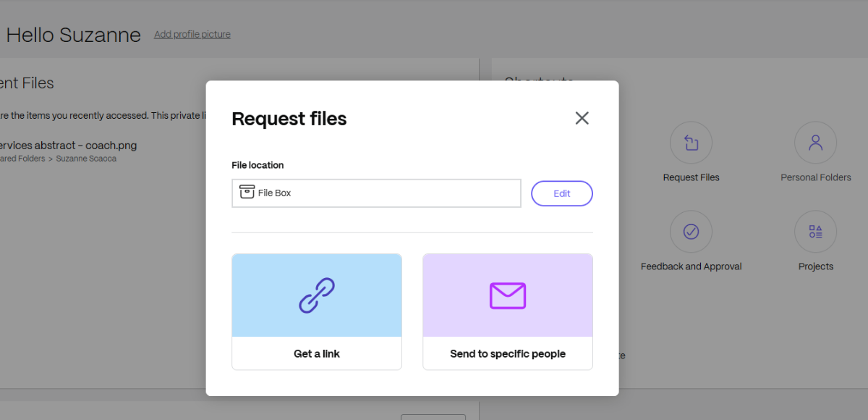Click the Request Files shortcut icon
868x420 pixels.
[691, 143]
